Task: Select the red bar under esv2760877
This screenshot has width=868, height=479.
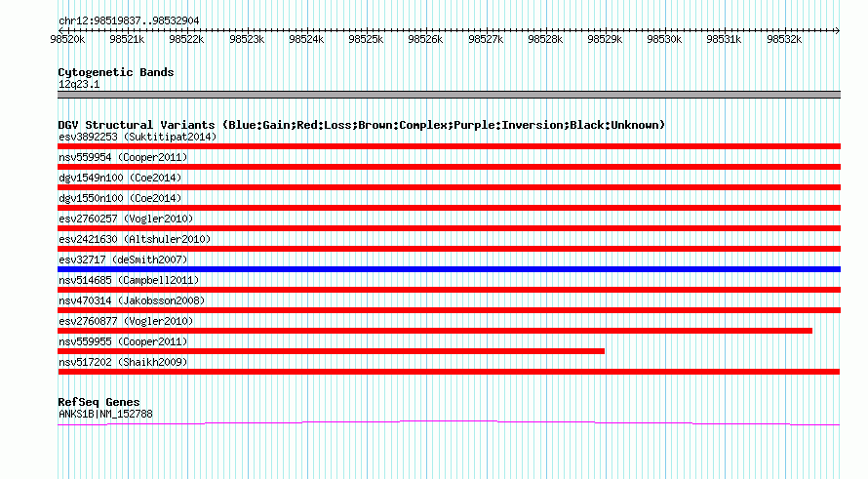Action: coord(435,331)
